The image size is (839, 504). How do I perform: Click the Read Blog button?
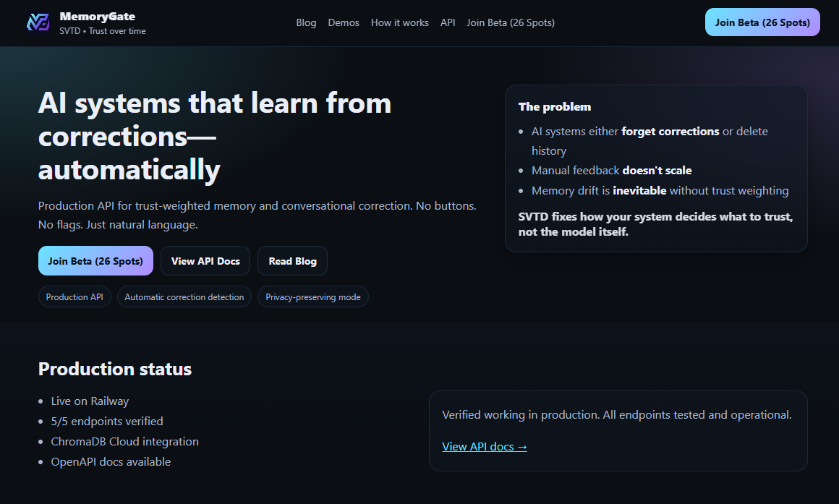pyautogui.click(x=292, y=261)
